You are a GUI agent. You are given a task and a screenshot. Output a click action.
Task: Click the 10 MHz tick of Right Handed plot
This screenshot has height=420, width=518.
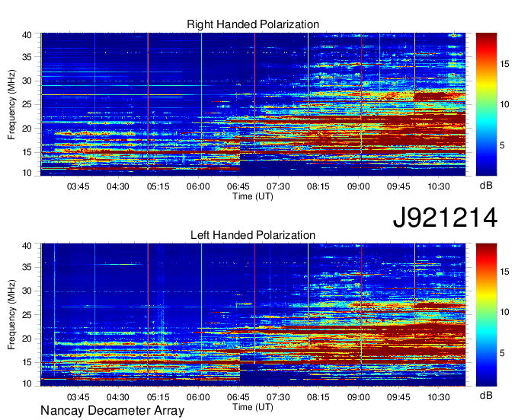pos(27,173)
